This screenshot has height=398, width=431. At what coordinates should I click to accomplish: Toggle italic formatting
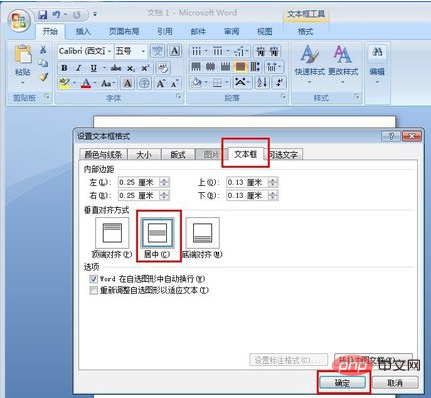[79, 68]
